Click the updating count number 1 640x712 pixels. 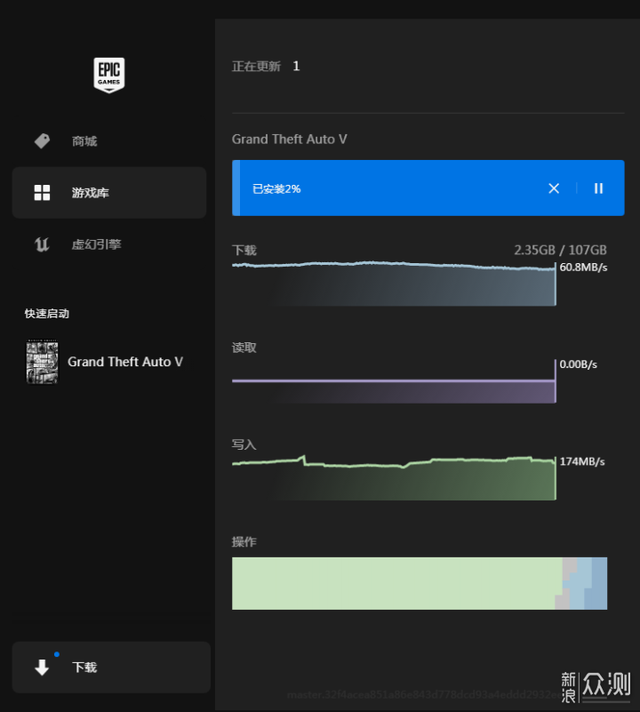(x=296, y=66)
